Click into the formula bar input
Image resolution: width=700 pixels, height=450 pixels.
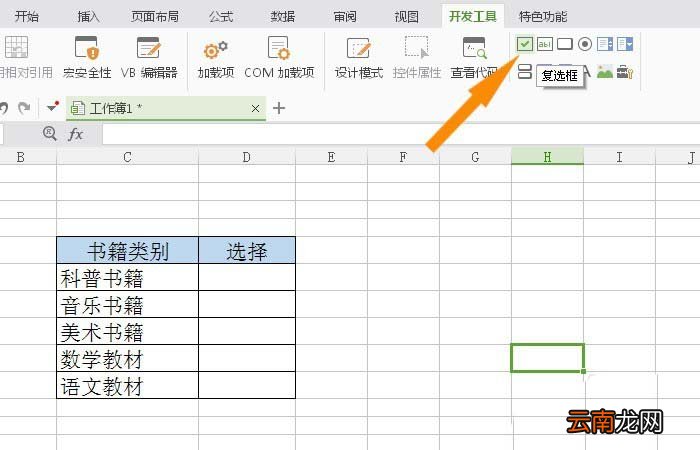pyautogui.click(x=401, y=134)
